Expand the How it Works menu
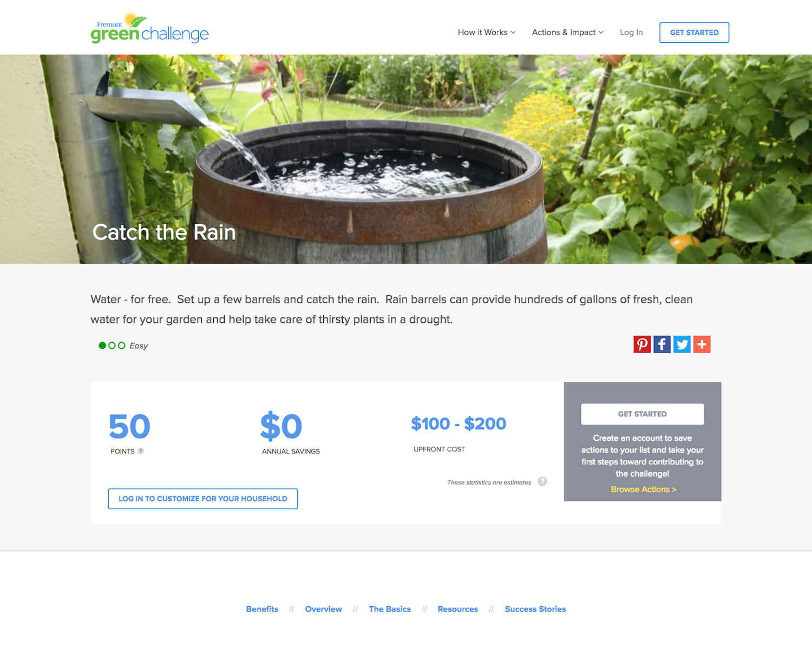Image resolution: width=812 pixels, height=650 pixels. (487, 32)
